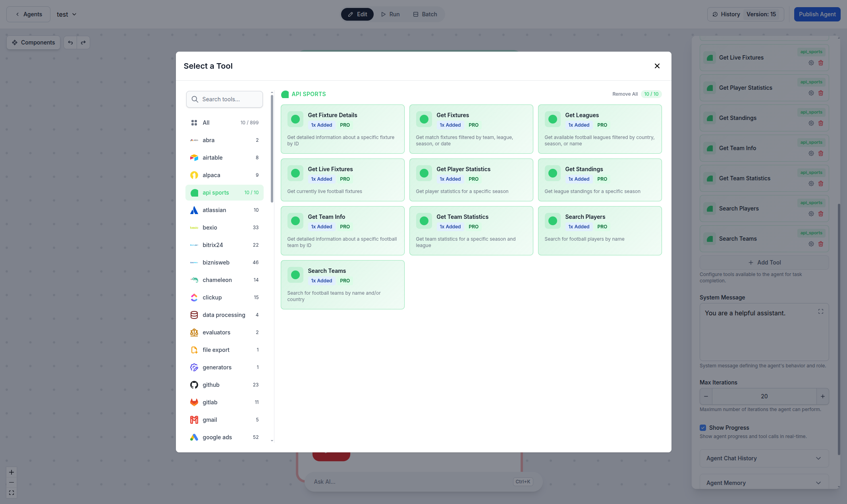Open the test agent name dropdown

pyautogui.click(x=66, y=14)
